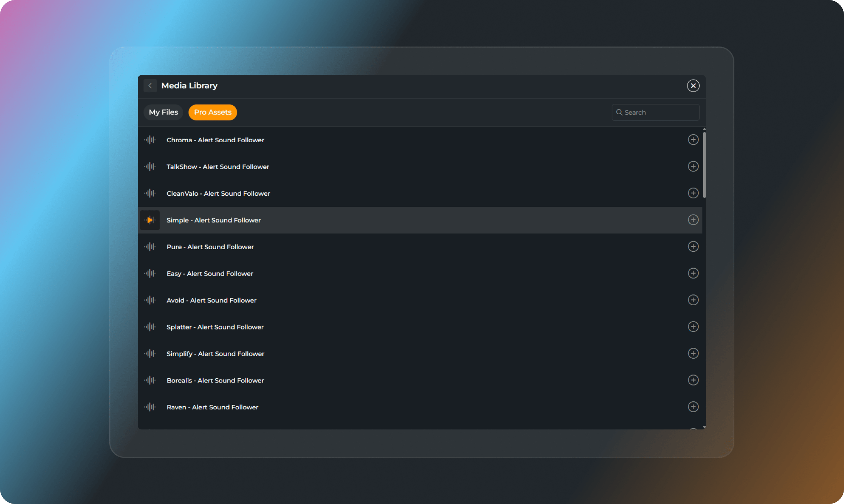This screenshot has height=504, width=844.
Task: Add TalkShow alert sound with plus icon
Action: (693, 166)
